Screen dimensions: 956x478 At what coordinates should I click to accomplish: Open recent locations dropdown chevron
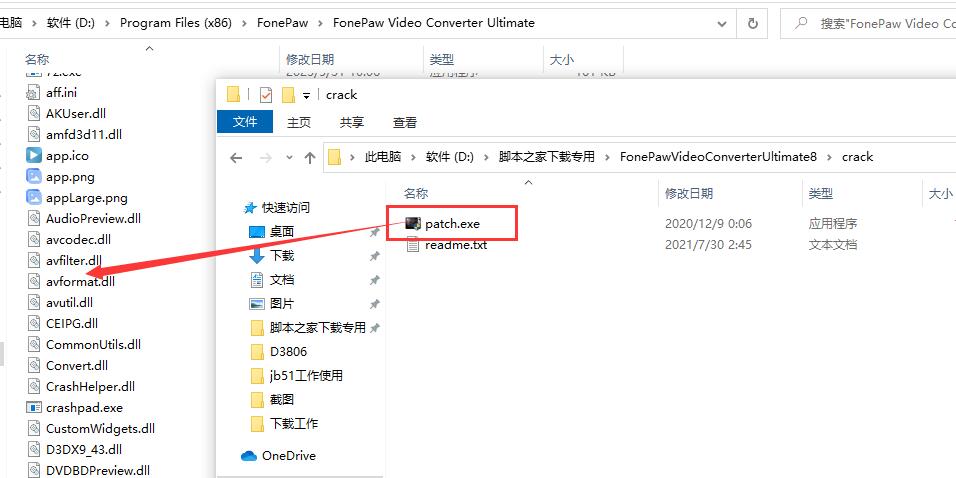(x=289, y=157)
